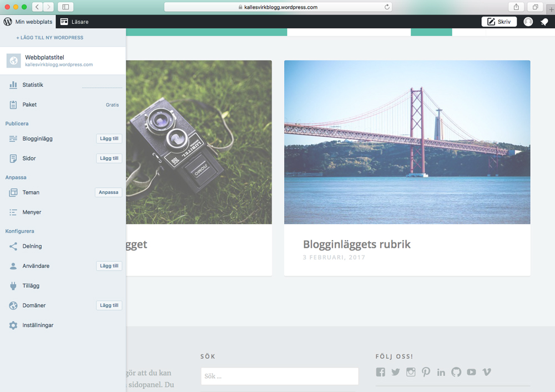
Task: Click the Lägg till ny WordPress link
Action: (50, 38)
